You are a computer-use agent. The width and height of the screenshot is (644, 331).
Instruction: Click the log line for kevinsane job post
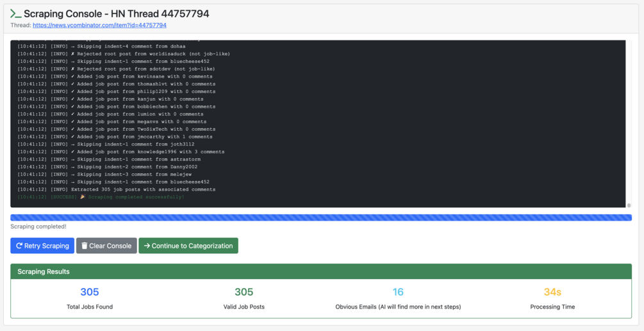tap(115, 76)
